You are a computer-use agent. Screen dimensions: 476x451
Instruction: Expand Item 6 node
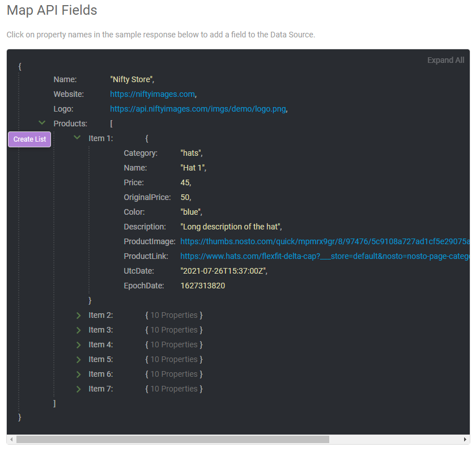tap(79, 373)
